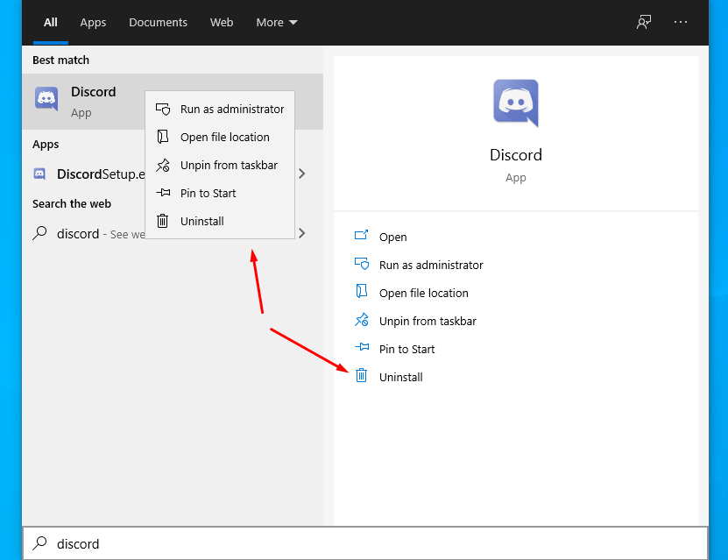Switch to the Web tab
This screenshot has height=560, width=728.
pos(222,22)
